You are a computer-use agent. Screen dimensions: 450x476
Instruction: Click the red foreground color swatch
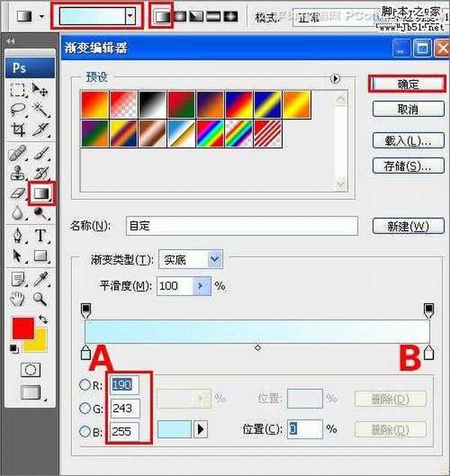(x=22, y=328)
